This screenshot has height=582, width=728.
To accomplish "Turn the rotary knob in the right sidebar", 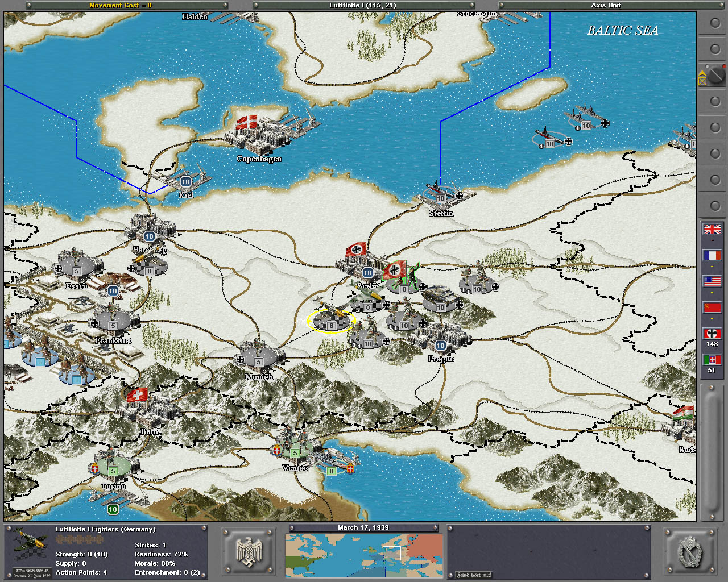I will tap(714, 74).
